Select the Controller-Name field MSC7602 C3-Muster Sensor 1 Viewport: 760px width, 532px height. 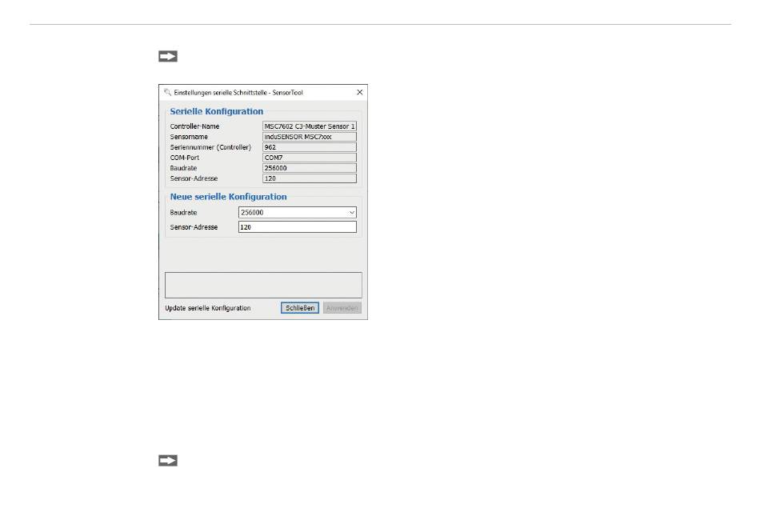click(x=310, y=126)
